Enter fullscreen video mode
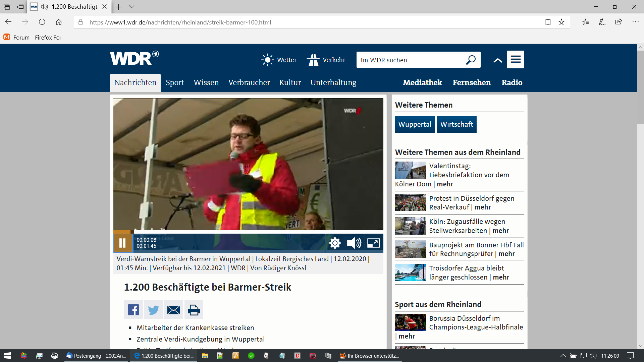 pos(373,243)
